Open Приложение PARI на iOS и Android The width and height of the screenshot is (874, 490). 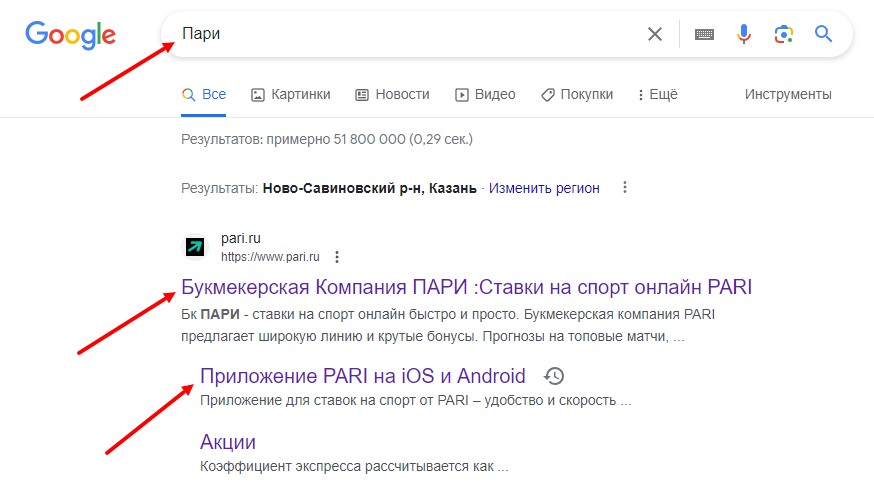[362, 376]
